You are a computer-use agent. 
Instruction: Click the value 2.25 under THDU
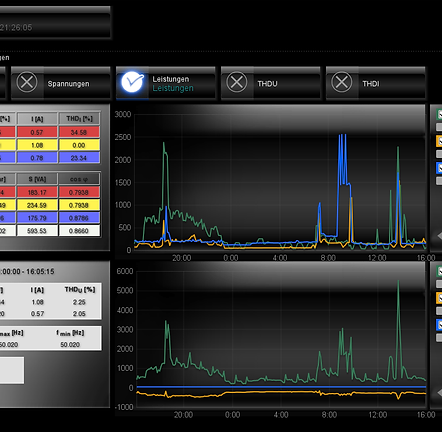(79, 302)
